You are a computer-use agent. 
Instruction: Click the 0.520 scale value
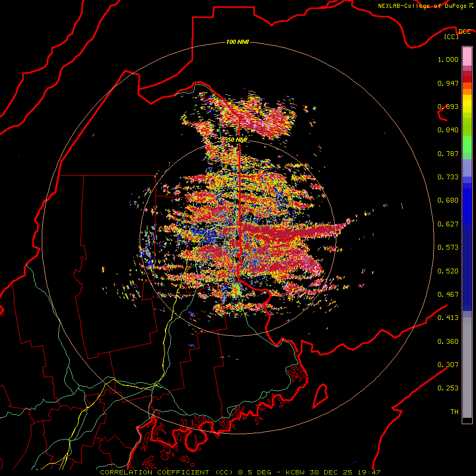(x=448, y=271)
